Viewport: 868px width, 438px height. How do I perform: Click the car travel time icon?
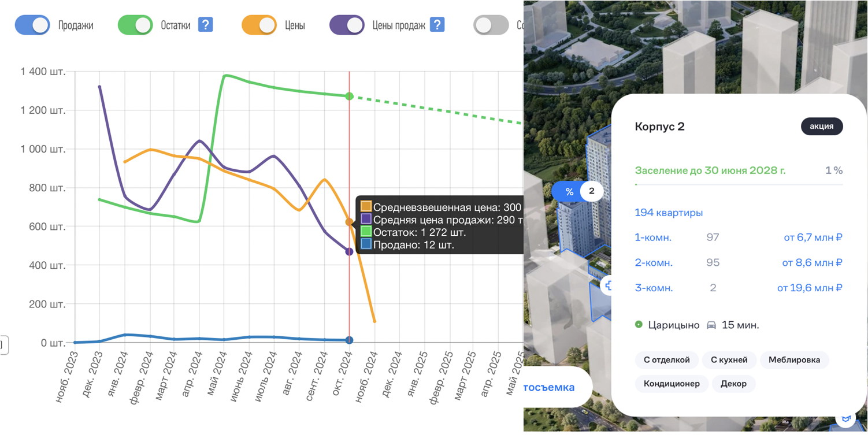711,325
